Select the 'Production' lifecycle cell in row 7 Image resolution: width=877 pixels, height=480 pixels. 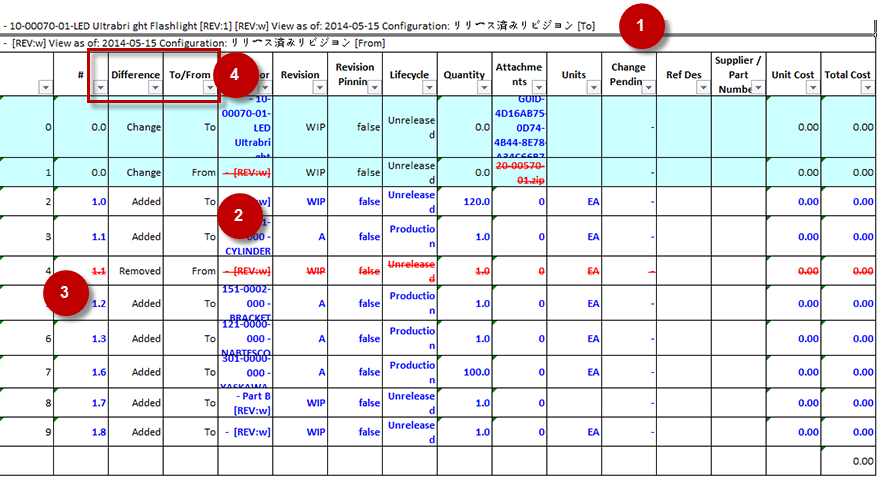410,372
